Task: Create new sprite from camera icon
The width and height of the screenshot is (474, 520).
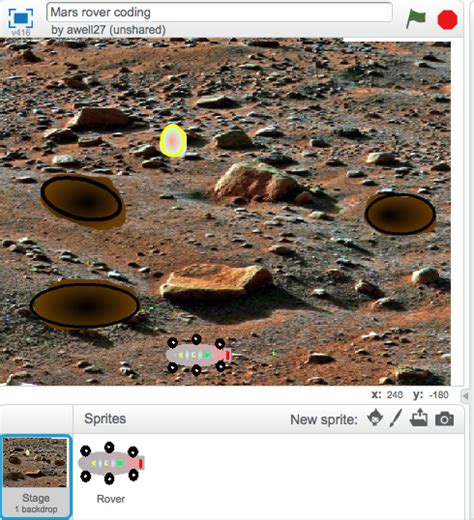Action: 444,419
